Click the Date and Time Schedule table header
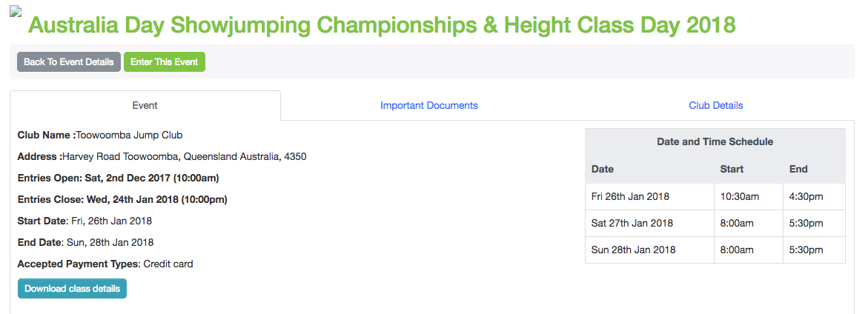The image size is (868, 314). point(715,141)
